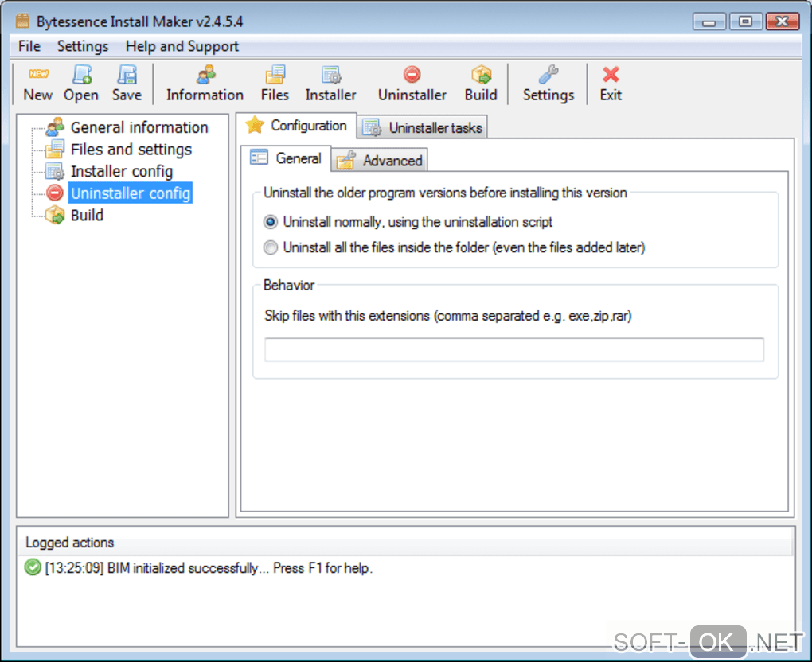
Task: Launch Build from the toolbar
Action: 481,84
